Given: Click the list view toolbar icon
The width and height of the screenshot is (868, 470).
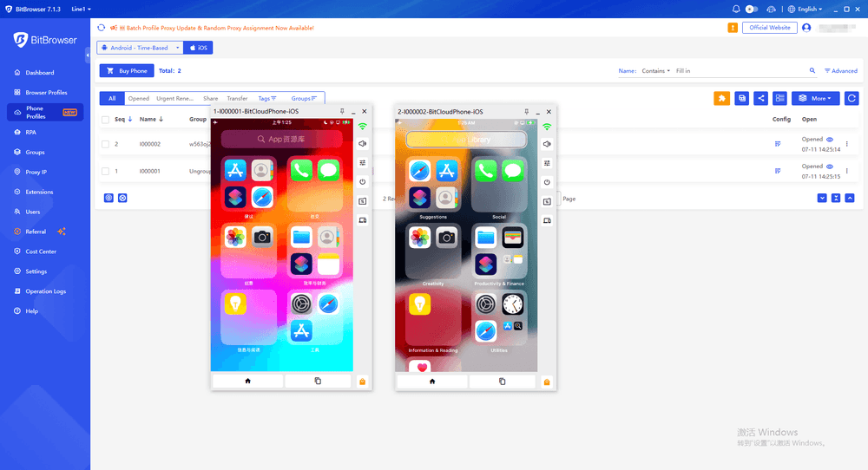Looking at the screenshot, I should (x=780, y=99).
